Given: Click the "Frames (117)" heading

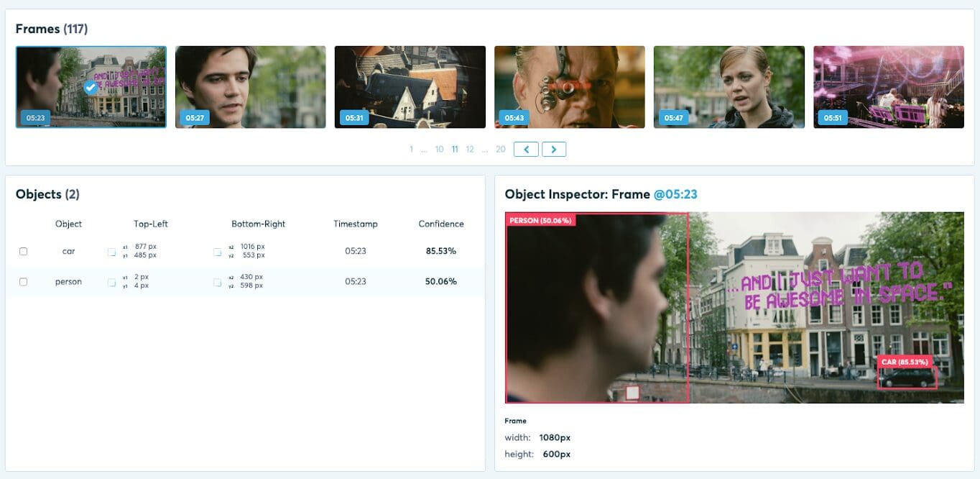Looking at the screenshot, I should (52, 29).
